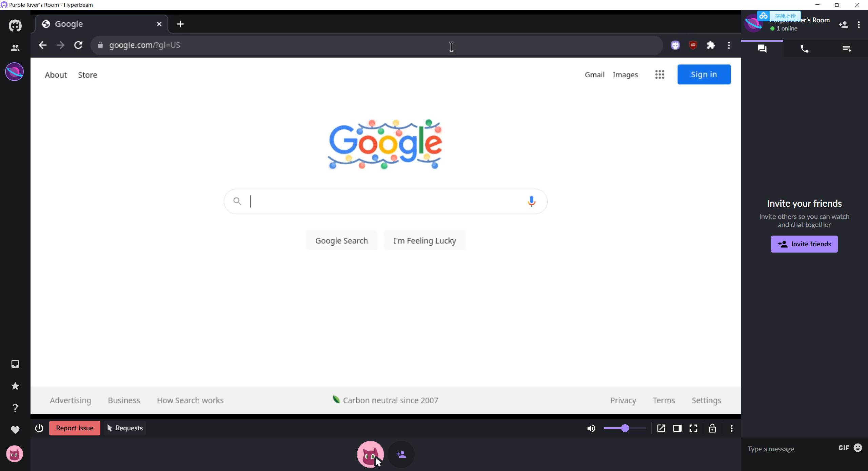Open the Google apps grid menu

[x=659, y=75]
